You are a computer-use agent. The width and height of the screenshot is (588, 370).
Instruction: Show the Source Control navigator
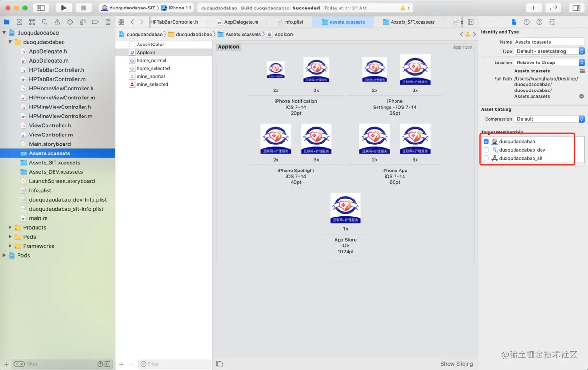(x=19, y=22)
